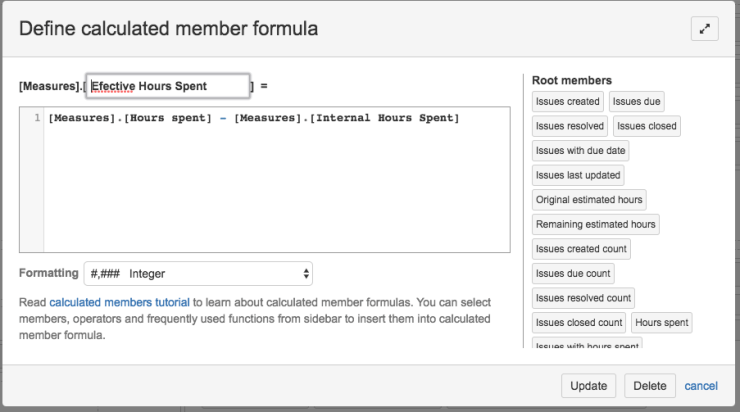740x412 pixels.
Task: Click the cancel link
Action: point(701,386)
